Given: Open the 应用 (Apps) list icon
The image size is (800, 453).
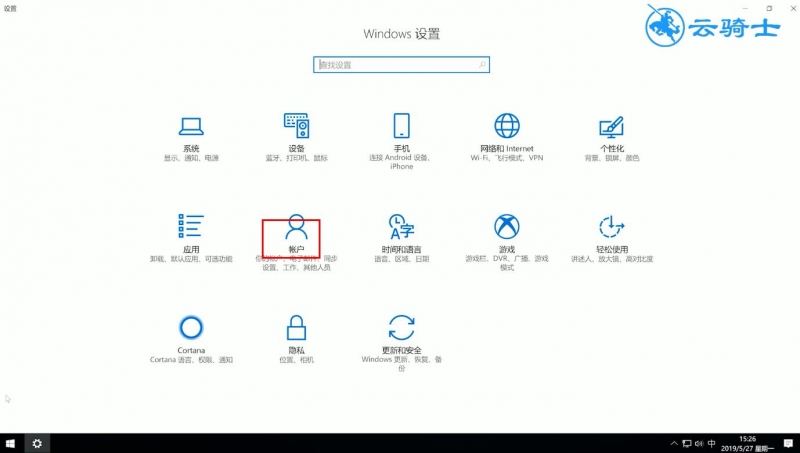Looking at the screenshot, I should [191, 226].
